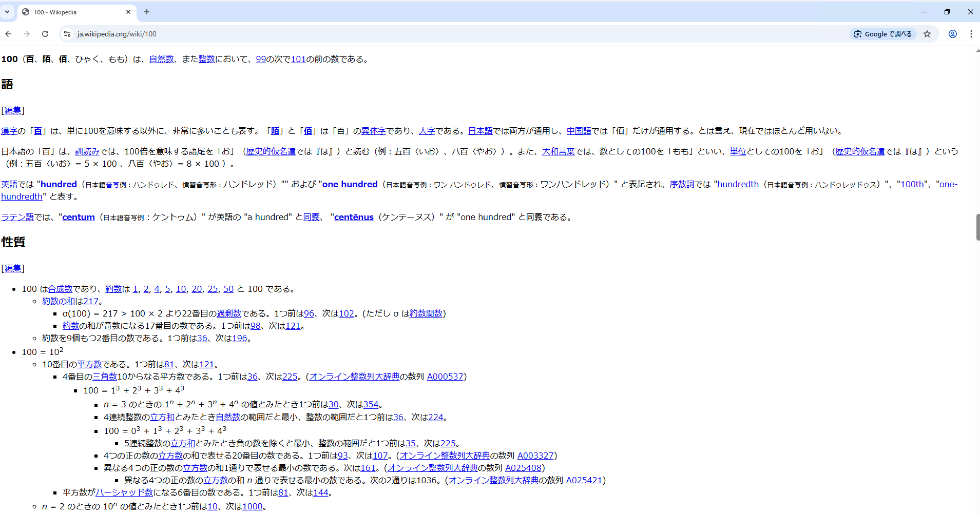Open OEIS sequence A000537
The width and height of the screenshot is (980, 514).
(445, 377)
